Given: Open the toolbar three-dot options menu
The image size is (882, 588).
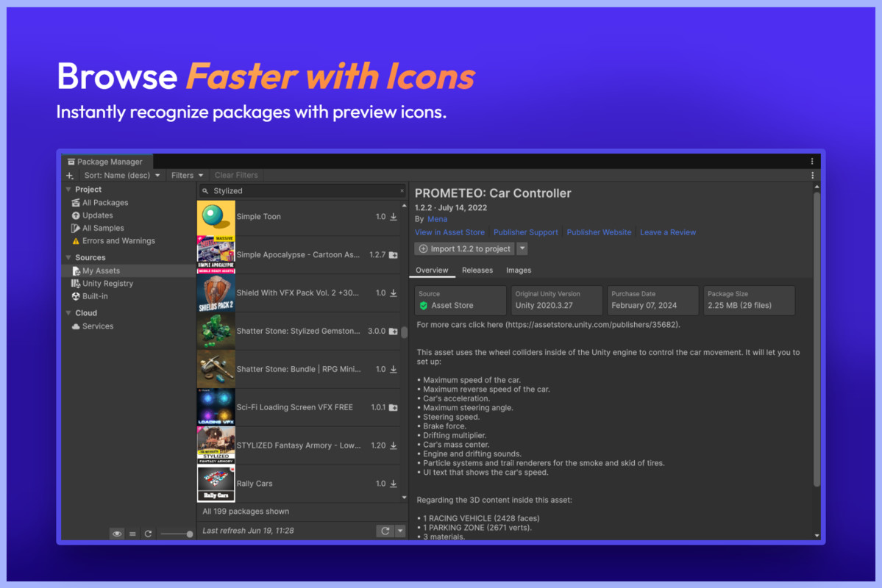Looking at the screenshot, I should tap(813, 176).
